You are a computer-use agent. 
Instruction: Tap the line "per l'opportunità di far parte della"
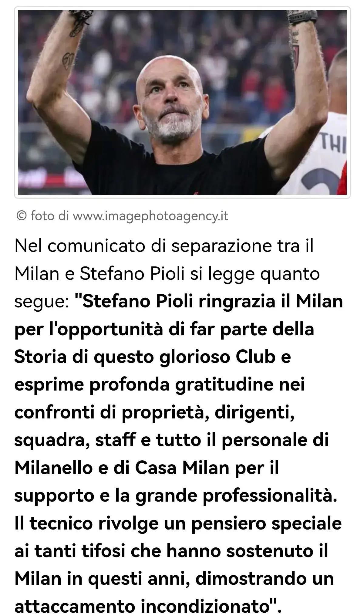click(x=164, y=330)
